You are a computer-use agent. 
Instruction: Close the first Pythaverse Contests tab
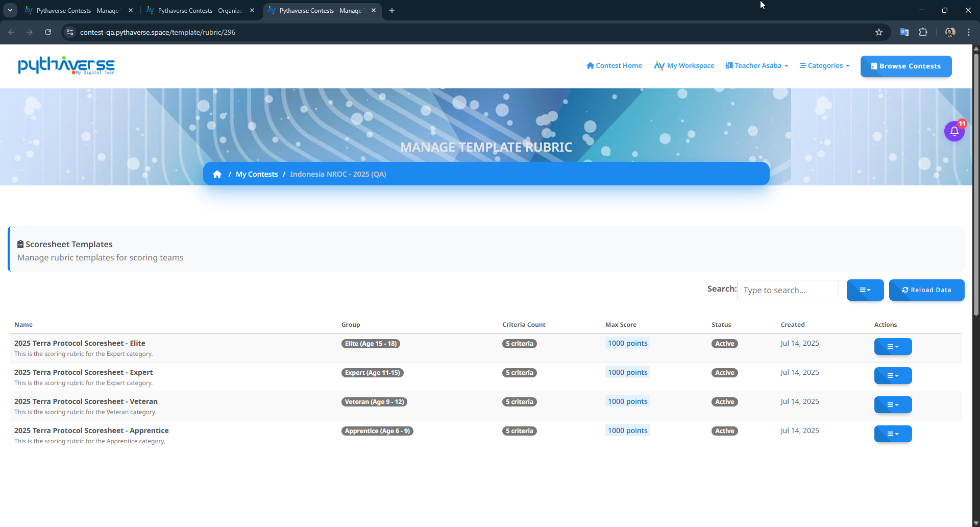(x=131, y=10)
